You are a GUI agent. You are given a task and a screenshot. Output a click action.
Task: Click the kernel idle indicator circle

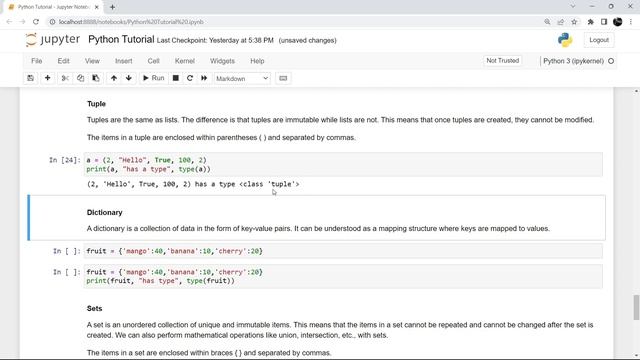611,61
